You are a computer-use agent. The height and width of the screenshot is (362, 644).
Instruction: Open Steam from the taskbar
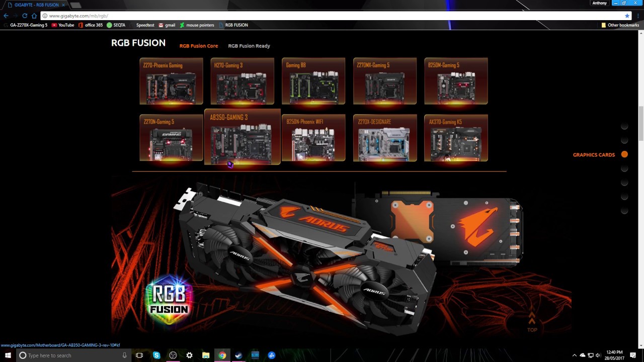pyautogui.click(x=238, y=355)
